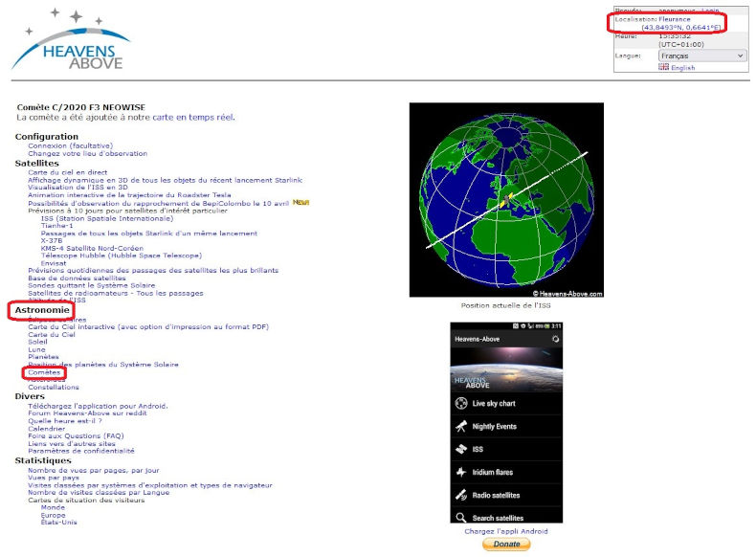Open 'Quelle heure est-il ?' link
Viewport: 756px width, 557px height.
pos(65,420)
